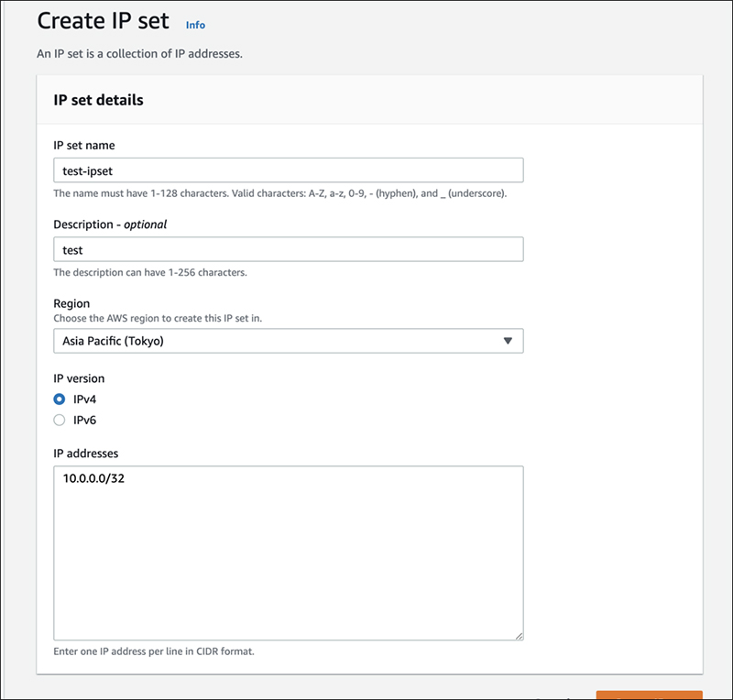
Task: Click the IPv4 option label text
Action: click(x=84, y=399)
